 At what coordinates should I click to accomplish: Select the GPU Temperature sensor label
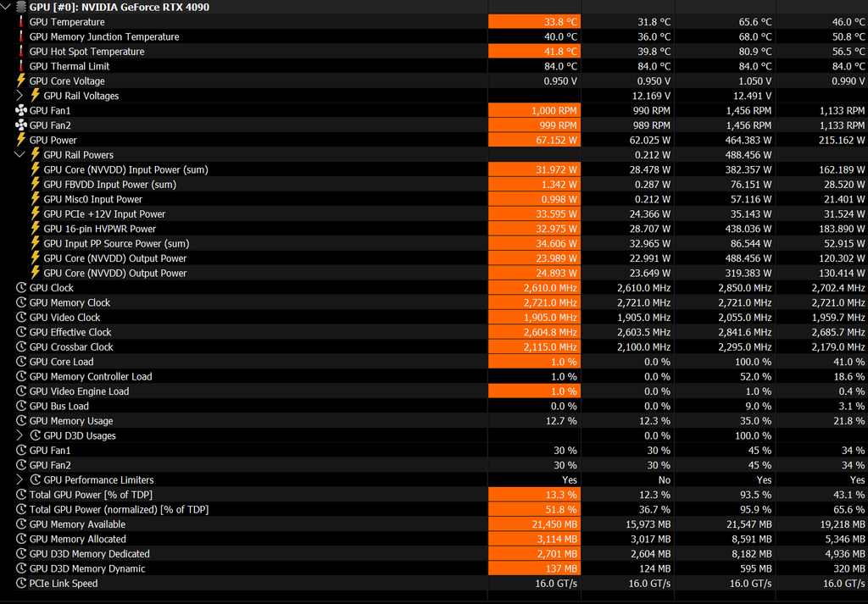(67, 22)
